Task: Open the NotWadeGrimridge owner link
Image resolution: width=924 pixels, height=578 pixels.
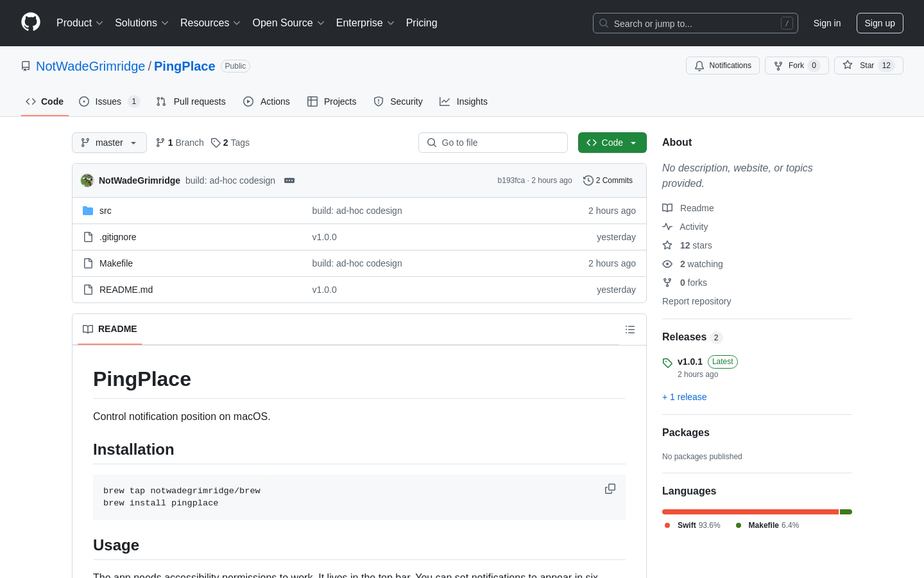Action: pyautogui.click(x=90, y=66)
